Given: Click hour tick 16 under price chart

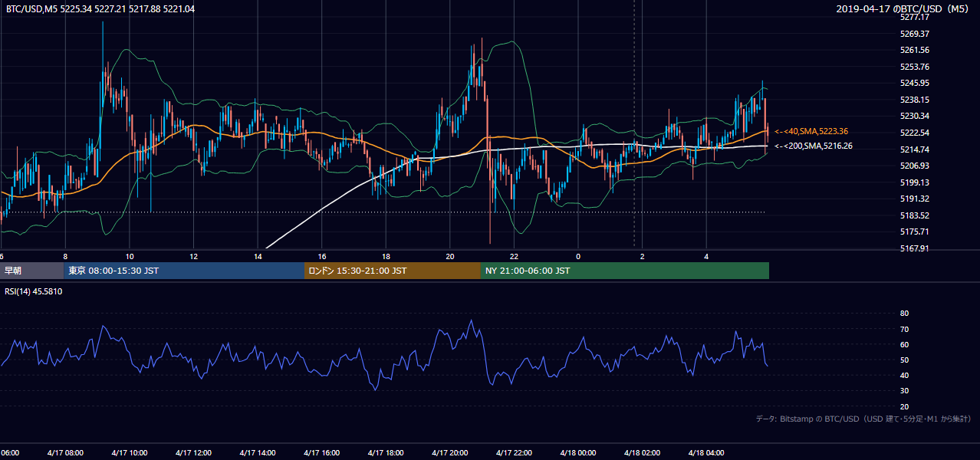Looking at the screenshot, I should pyautogui.click(x=321, y=256).
